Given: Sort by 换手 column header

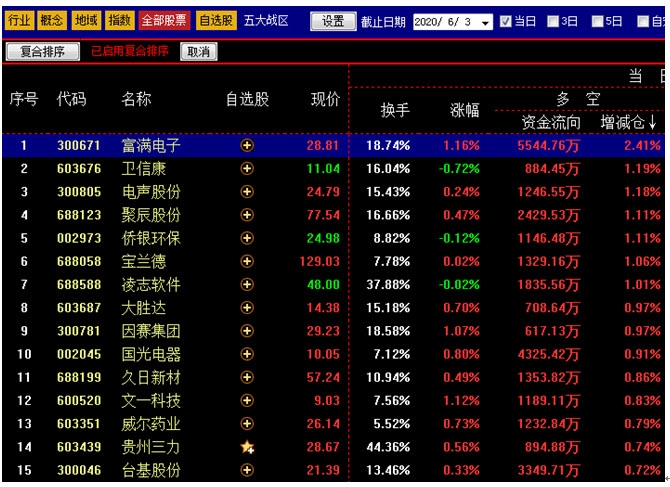Looking at the screenshot, I should 395,110.
